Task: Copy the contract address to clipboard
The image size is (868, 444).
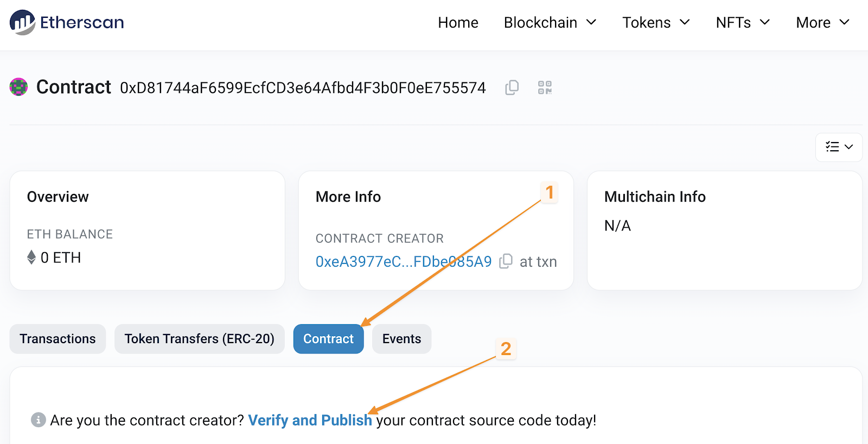Action: coord(512,88)
